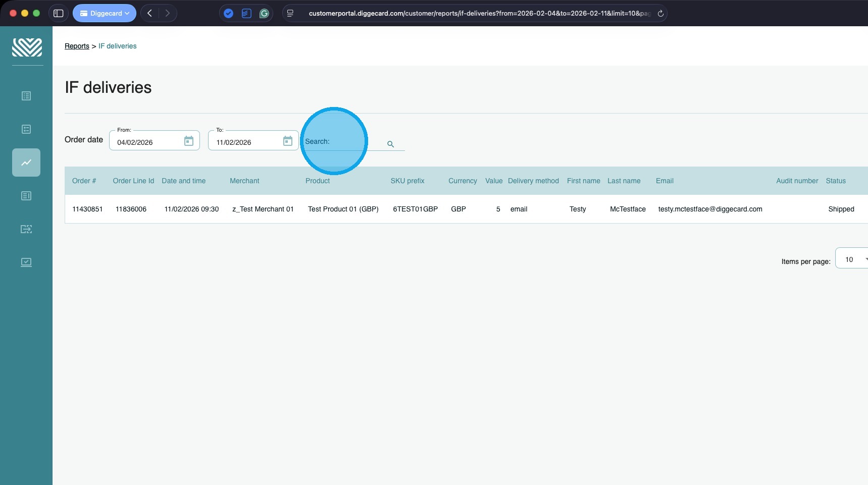The height and width of the screenshot is (485, 868).
Task: Click the email delivery method cell
Action: click(519, 209)
